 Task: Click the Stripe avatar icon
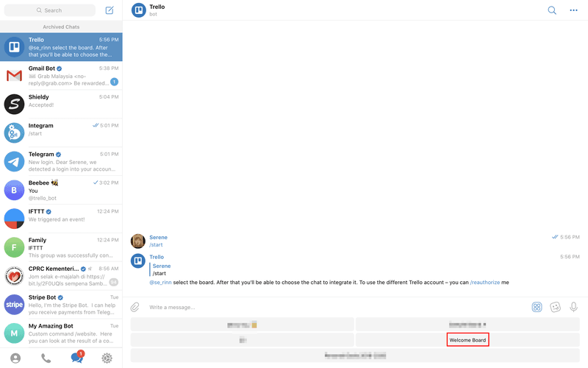coord(14,305)
